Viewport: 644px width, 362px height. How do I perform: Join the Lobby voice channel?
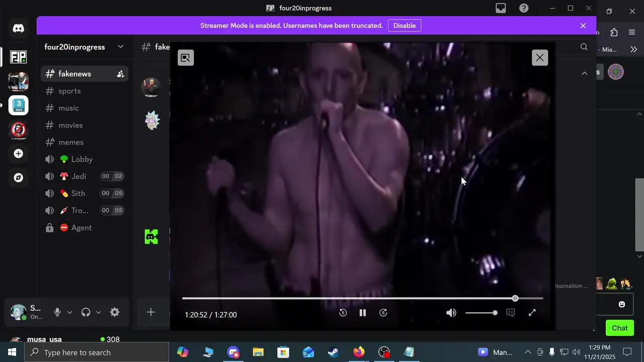tap(84, 159)
